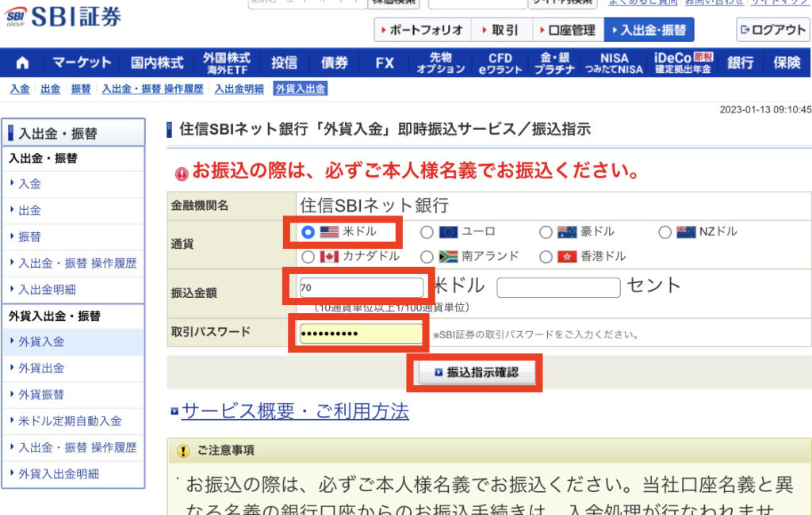
Task: Click the yellow warning icon beside ご注意事項
Action: point(183,451)
